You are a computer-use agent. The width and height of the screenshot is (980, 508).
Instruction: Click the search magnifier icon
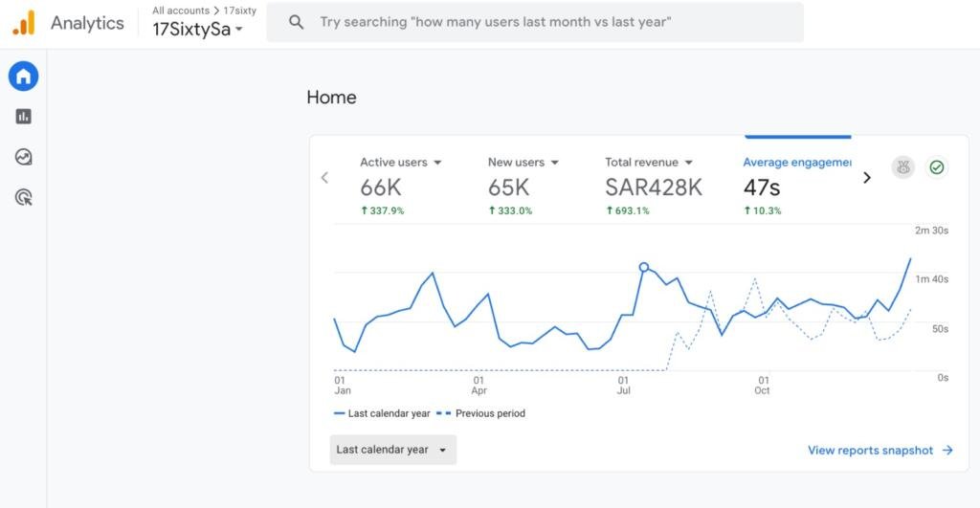point(297,22)
